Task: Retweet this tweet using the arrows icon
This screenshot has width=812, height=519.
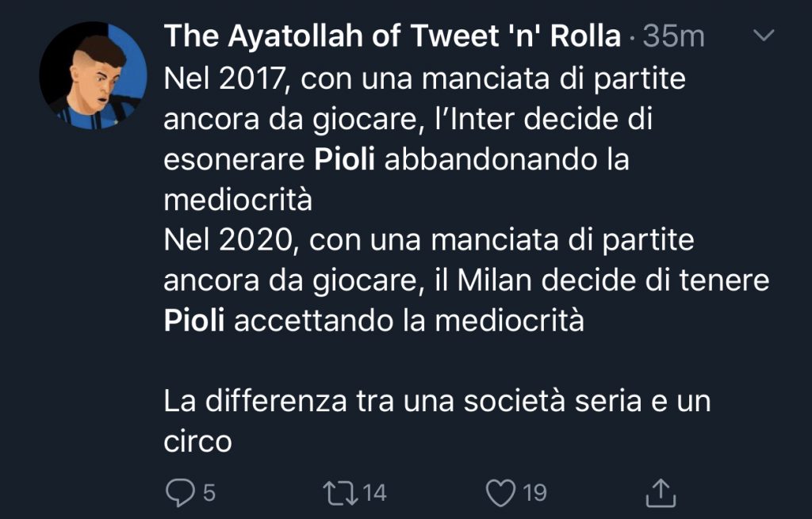Action: (x=339, y=493)
